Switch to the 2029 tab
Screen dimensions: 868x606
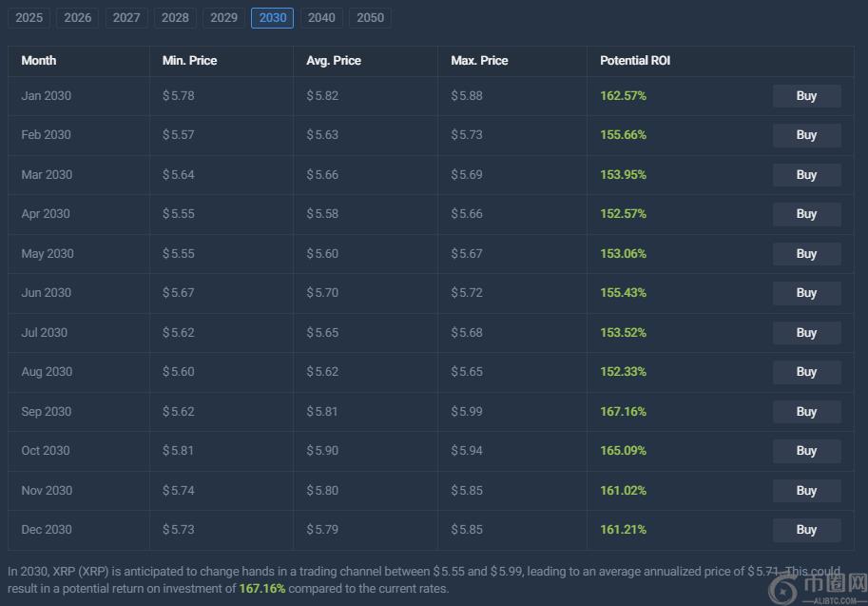[223, 18]
